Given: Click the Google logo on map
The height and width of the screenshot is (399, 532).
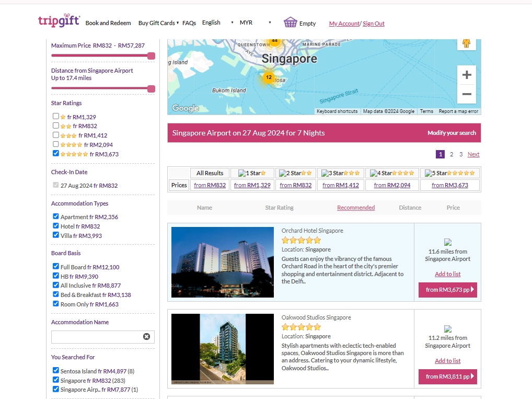Looking at the screenshot, I should tap(185, 108).
